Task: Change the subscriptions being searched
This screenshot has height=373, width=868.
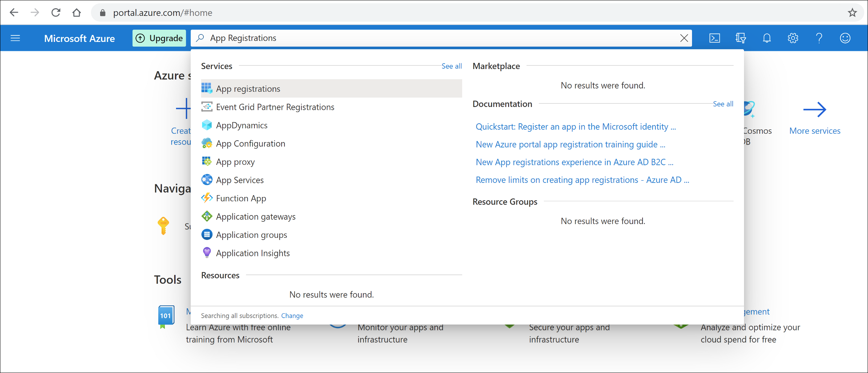Action: pos(292,316)
